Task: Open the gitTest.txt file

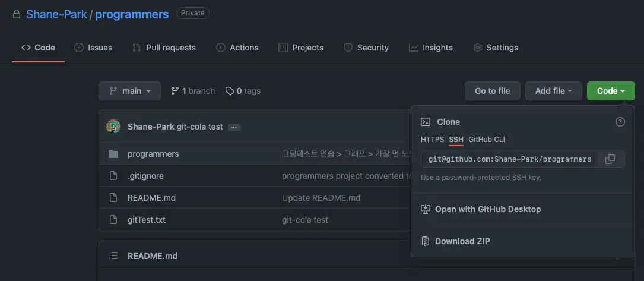Action: tap(147, 220)
